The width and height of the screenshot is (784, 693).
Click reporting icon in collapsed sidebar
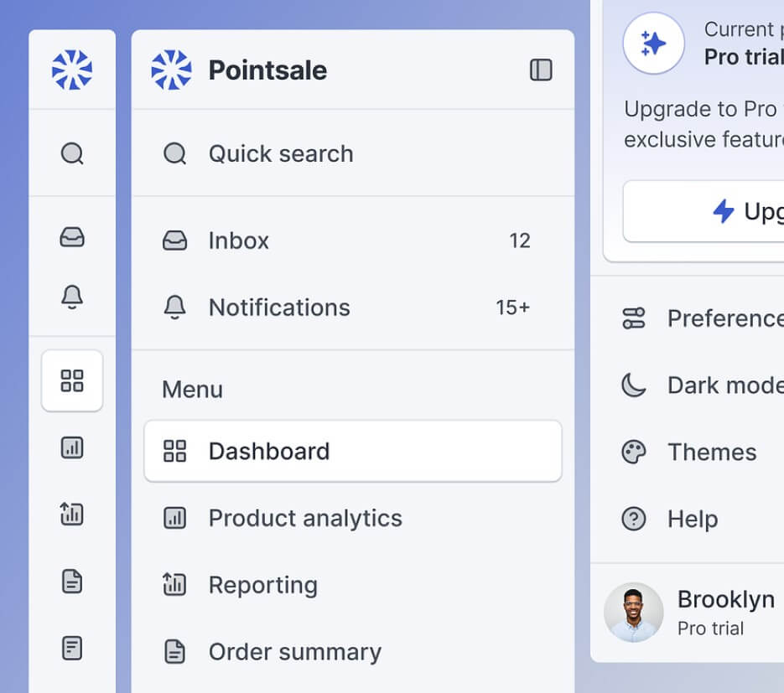(x=72, y=515)
